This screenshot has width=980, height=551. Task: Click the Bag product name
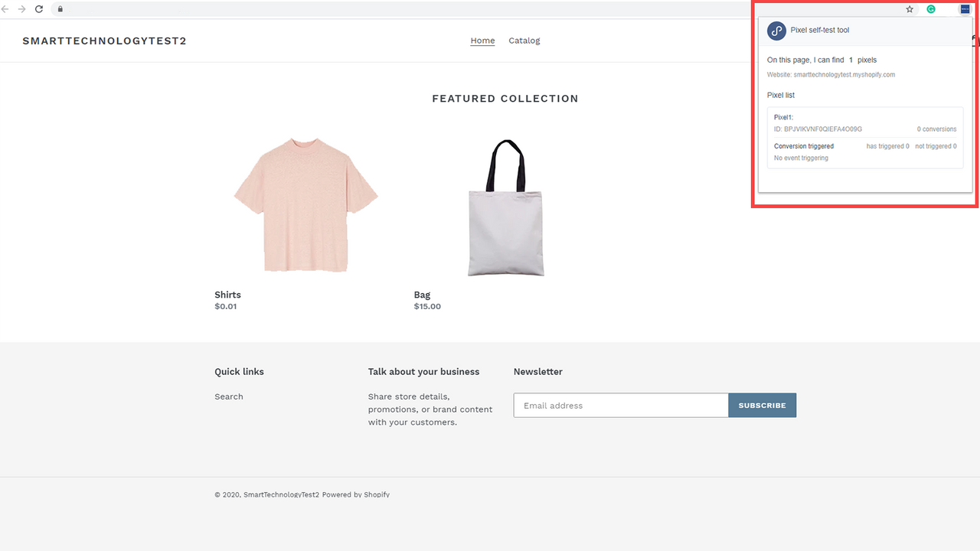point(422,295)
